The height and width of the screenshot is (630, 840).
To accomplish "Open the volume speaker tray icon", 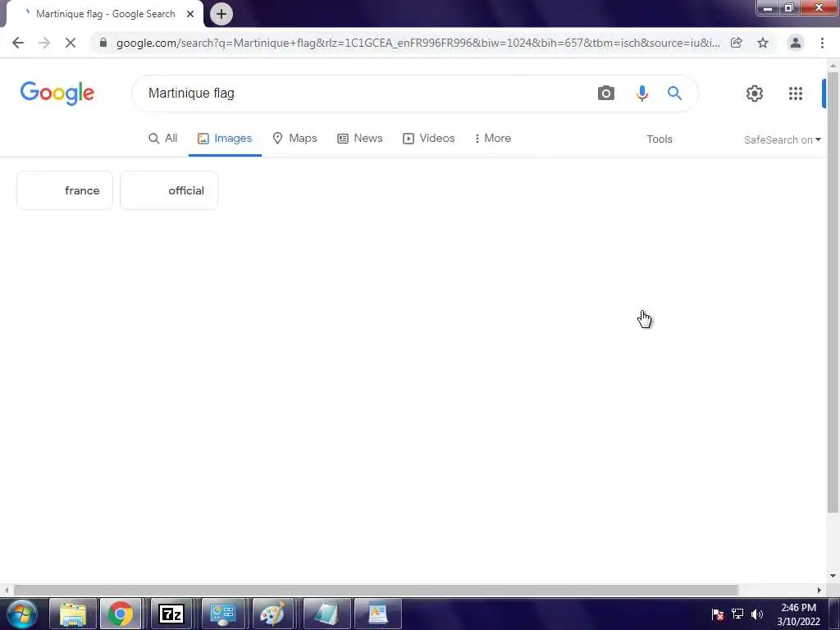I will [757, 614].
